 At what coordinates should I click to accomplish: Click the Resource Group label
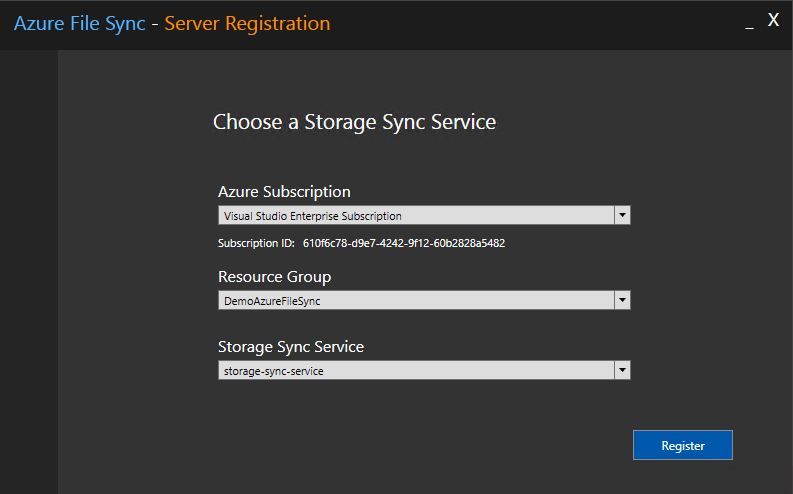pyautogui.click(x=274, y=276)
